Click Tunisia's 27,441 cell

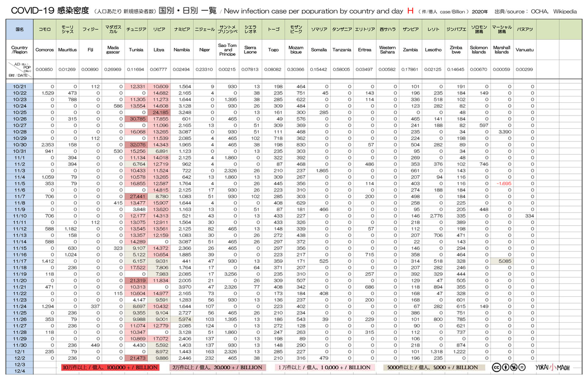tap(136, 197)
